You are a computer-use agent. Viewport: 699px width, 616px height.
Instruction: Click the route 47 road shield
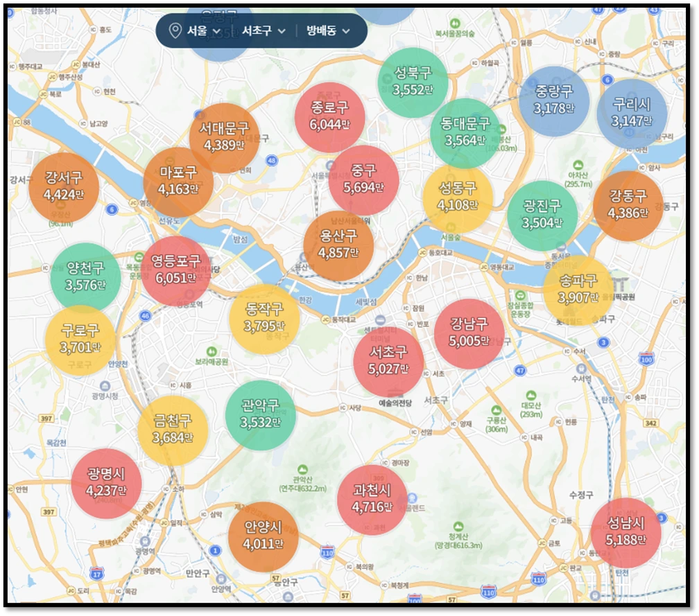(520, 371)
